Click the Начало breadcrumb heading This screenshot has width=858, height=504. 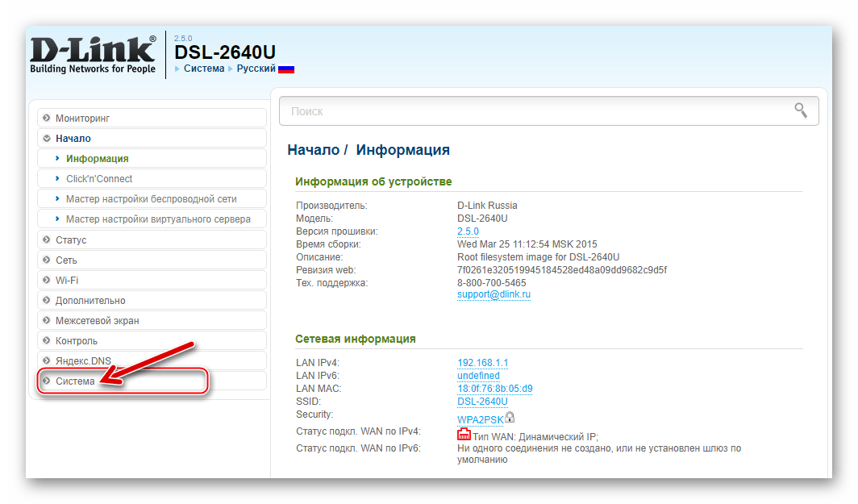[x=314, y=150]
